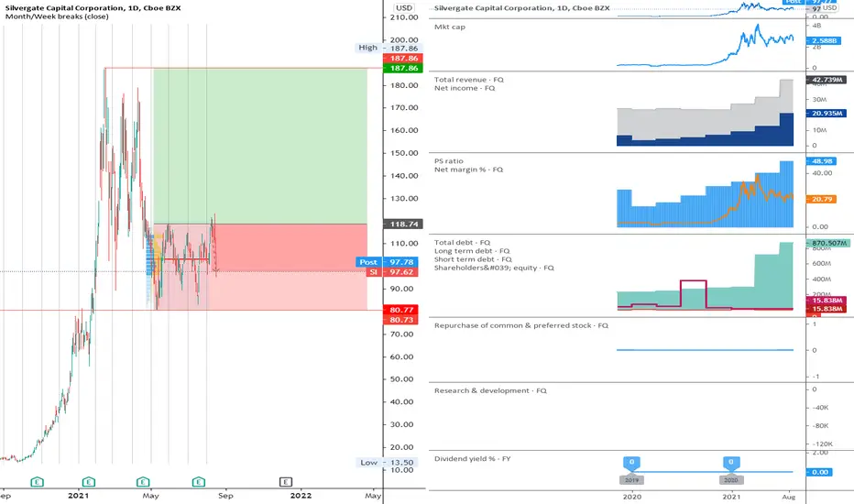The width and height of the screenshot is (854, 504).
Task: Click the green earnings E marker just before May 2021
Action: [x=143, y=482]
